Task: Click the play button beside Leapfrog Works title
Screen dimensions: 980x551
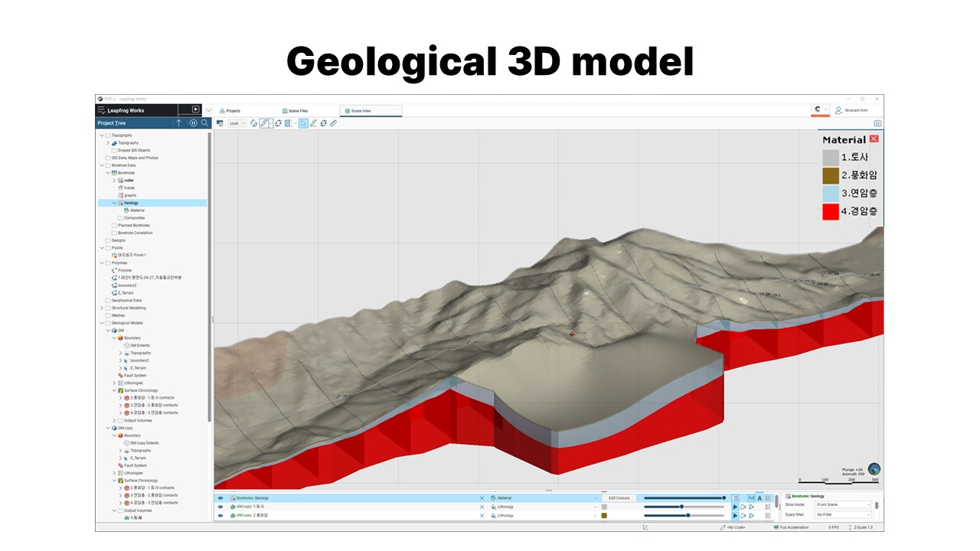Action: tap(195, 109)
